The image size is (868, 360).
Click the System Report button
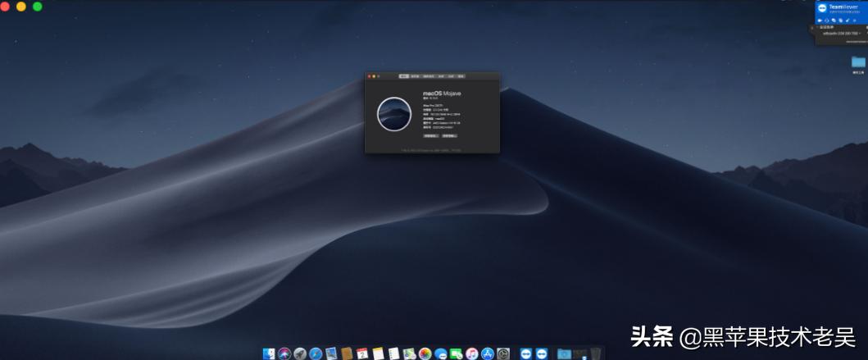pyautogui.click(x=430, y=135)
